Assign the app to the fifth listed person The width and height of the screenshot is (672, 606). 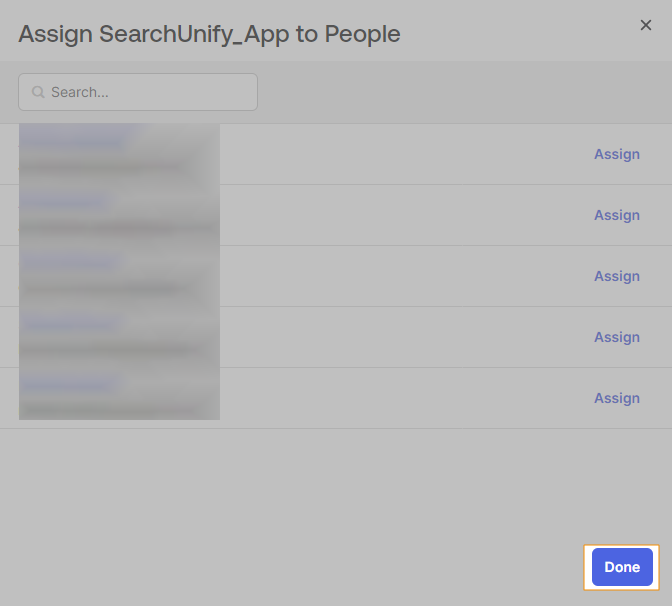(x=616, y=398)
